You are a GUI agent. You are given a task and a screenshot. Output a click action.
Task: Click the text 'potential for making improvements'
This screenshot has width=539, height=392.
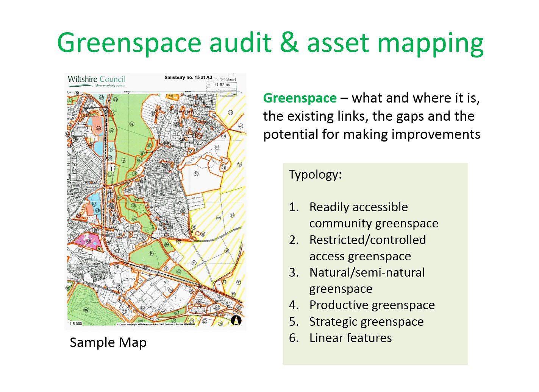point(372,134)
